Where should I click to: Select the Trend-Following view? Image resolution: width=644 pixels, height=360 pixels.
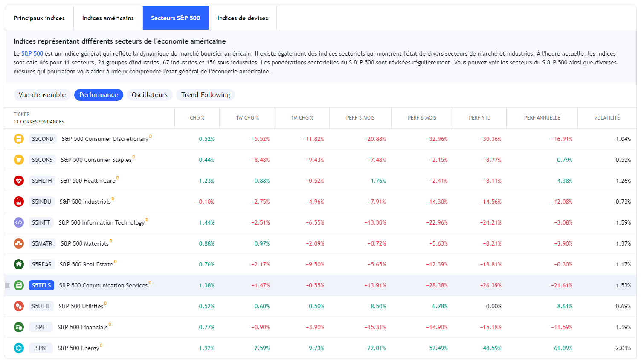[206, 95]
